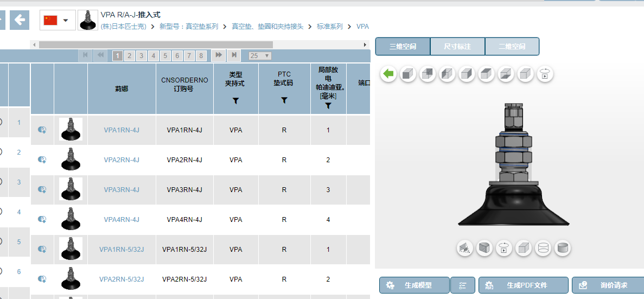The height and width of the screenshot is (299, 644).
Task: Switch to the 尺寸标注 tab
Action: pos(457,47)
